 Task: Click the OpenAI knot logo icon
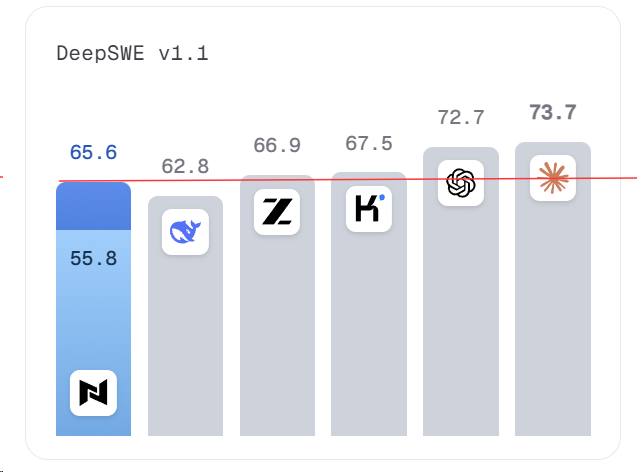pyautogui.click(x=461, y=183)
